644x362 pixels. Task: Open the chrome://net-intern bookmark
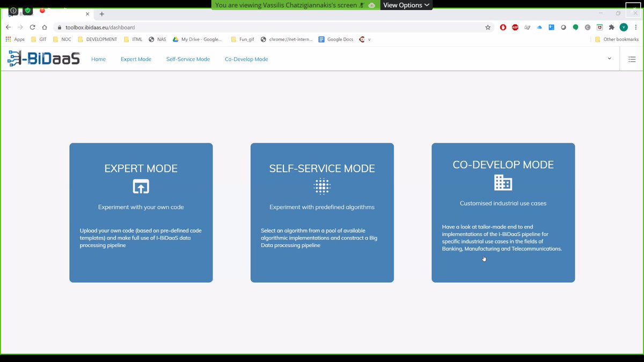287,39
